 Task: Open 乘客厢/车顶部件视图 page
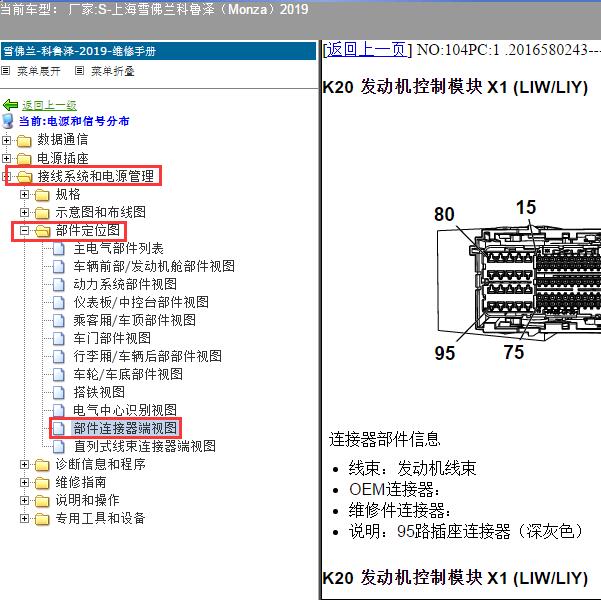point(135,320)
